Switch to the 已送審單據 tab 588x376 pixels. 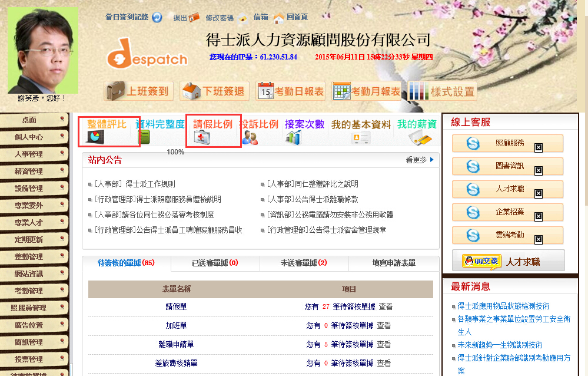coord(215,263)
